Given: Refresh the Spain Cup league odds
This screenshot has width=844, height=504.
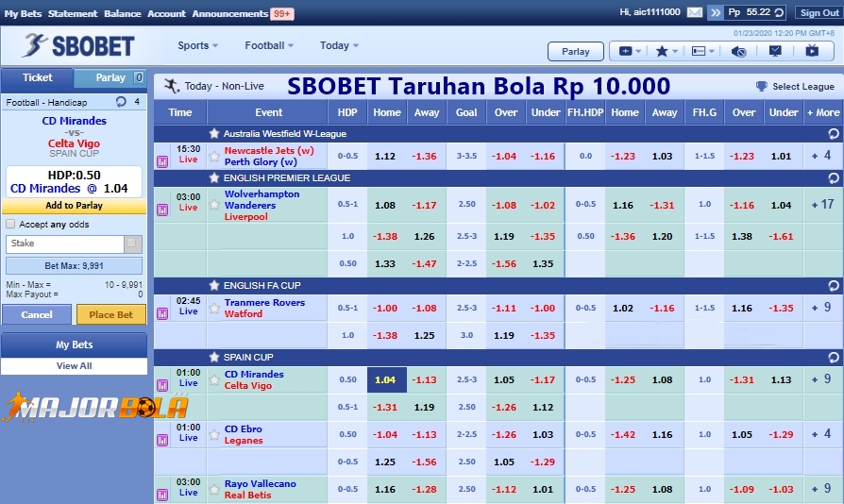Looking at the screenshot, I should [833, 358].
